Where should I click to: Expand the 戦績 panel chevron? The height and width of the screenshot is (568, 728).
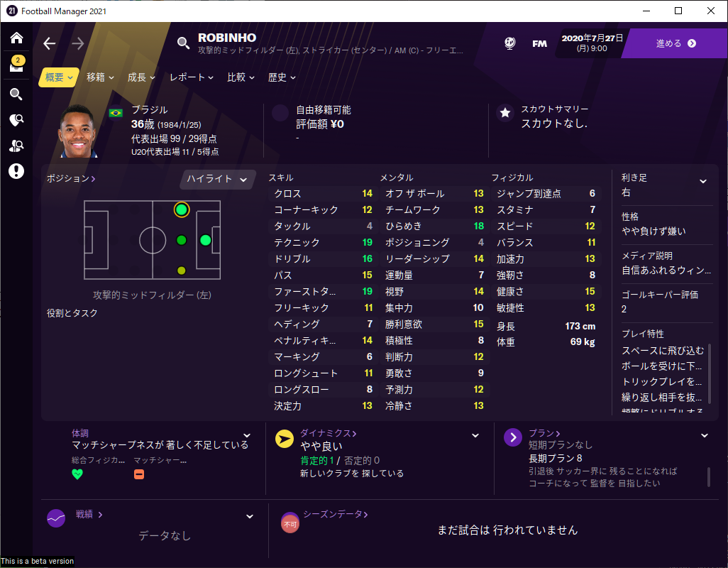coord(249,516)
